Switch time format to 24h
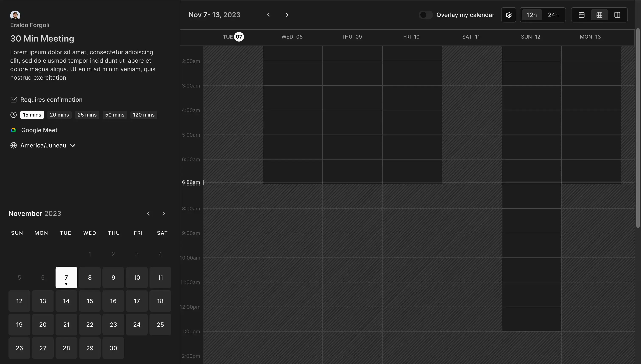The height and width of the screenshot is (364, 641). click(x=553, y=15)
